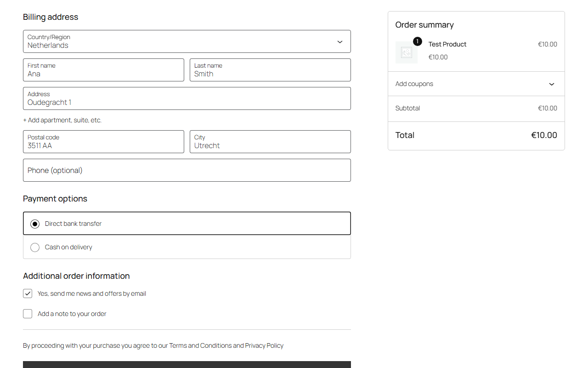Click the Add coupons chevron icon

pyautogui.click(x=552, y=84)
